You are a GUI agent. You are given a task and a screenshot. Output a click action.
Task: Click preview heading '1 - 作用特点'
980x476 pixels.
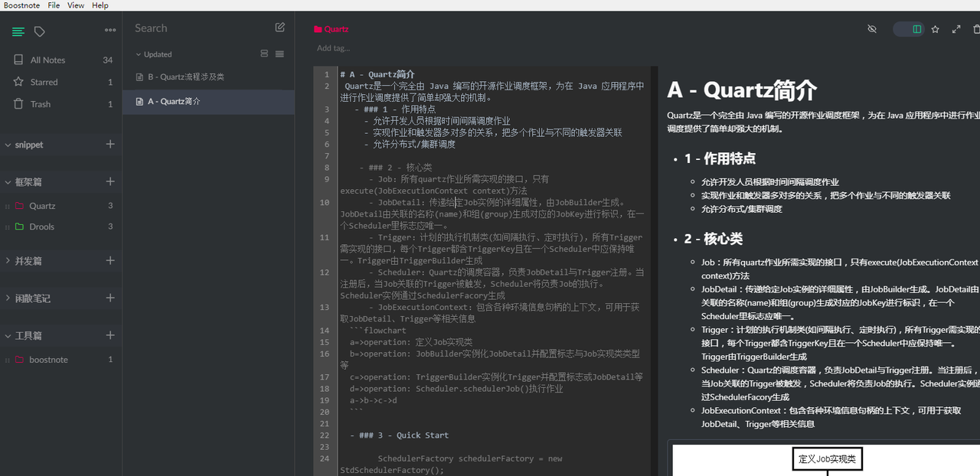pyautogui.click(x=720, y=158)
